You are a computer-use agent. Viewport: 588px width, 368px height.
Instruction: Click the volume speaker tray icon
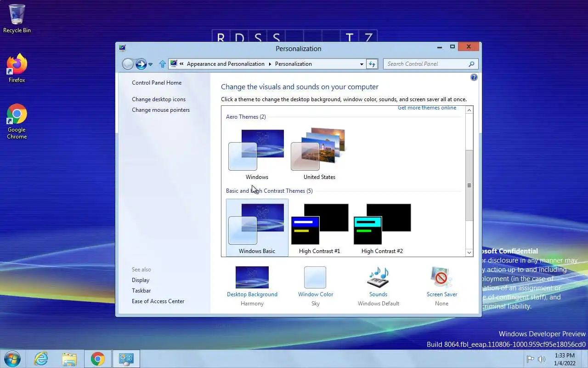pyautogui.click(x=542, y=359)
